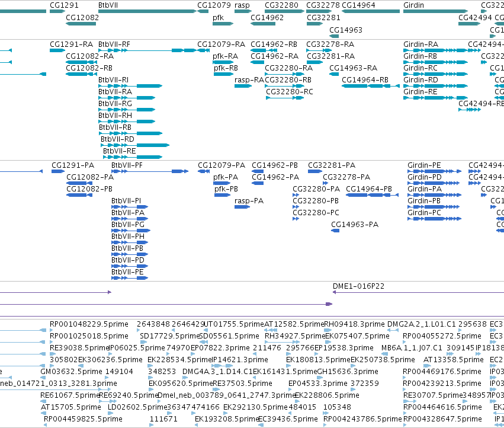Select the CG32281-RA transcript

point(314,62)
